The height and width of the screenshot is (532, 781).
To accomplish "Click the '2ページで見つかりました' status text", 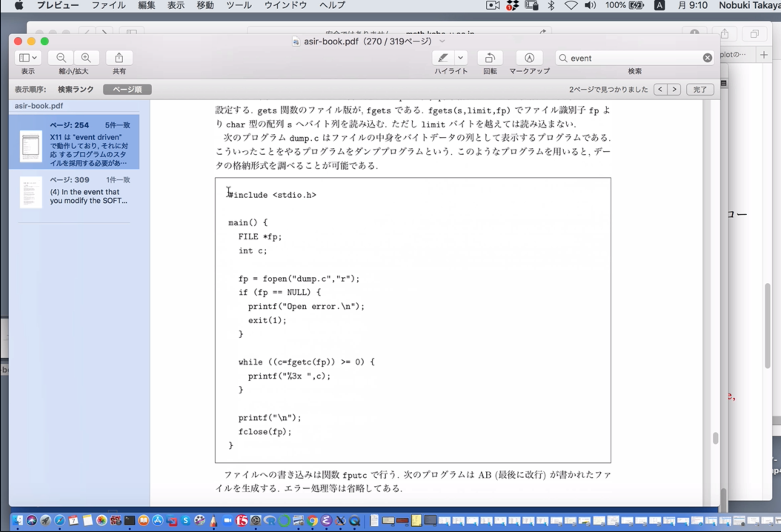I will tap(608, 89).
